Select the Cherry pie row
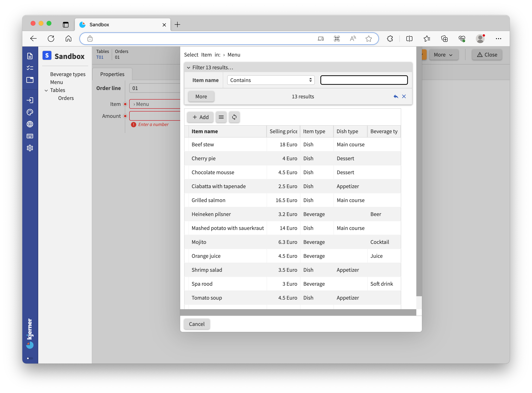532x393 pixels. [x=293, y=158]
